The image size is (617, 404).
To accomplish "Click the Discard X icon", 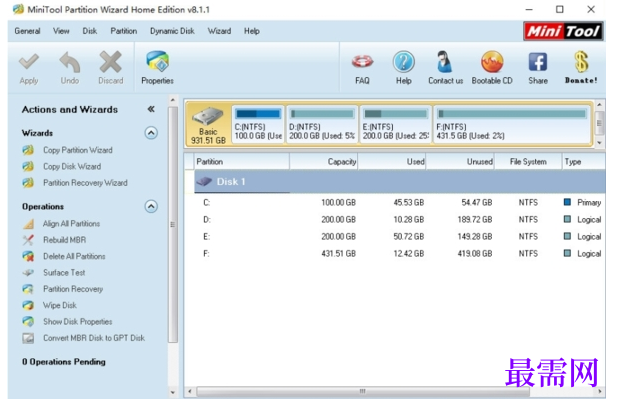I will (111, 62).
